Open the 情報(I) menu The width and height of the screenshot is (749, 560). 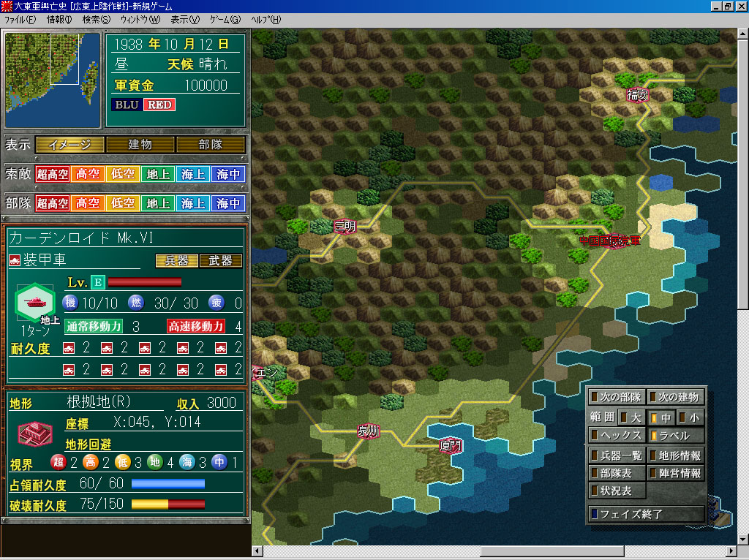tap(59, 20)
